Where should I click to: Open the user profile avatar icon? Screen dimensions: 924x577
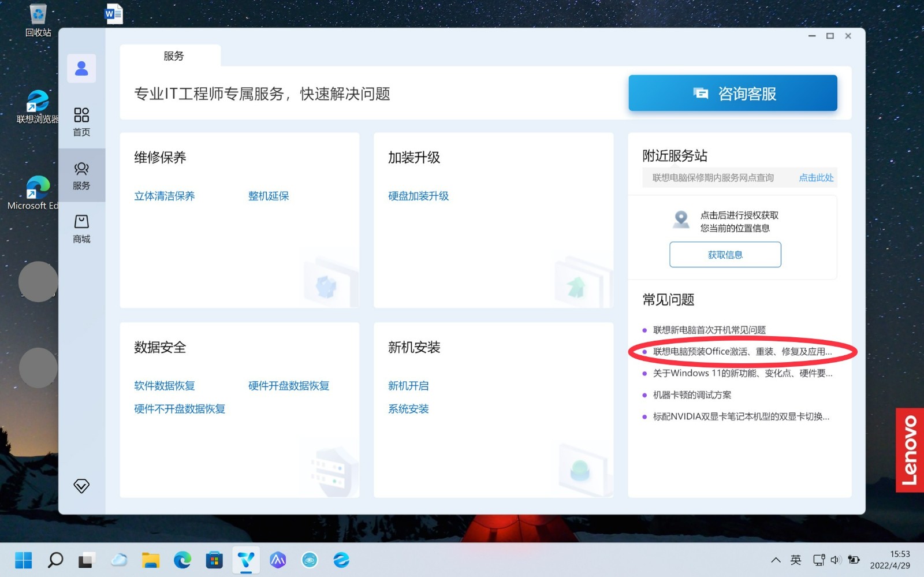click(81, 68)
